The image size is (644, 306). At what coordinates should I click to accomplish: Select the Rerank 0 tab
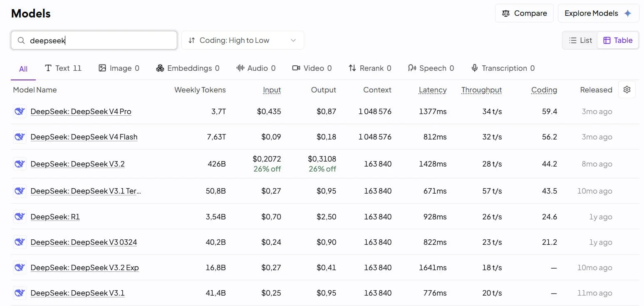(370, 68)
